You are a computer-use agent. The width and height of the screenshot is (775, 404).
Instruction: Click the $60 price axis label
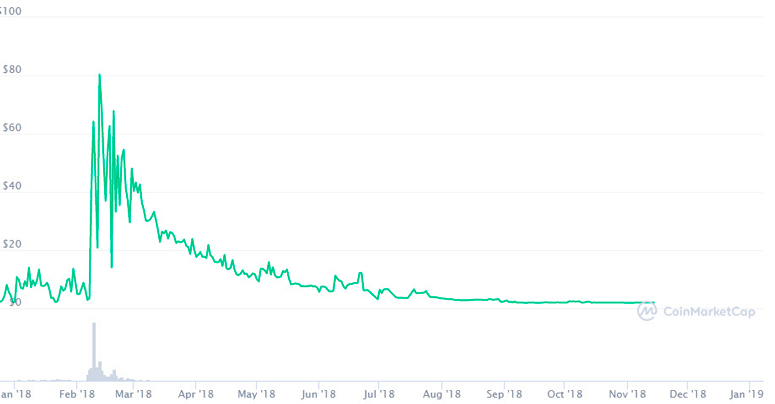click(12, 130)
